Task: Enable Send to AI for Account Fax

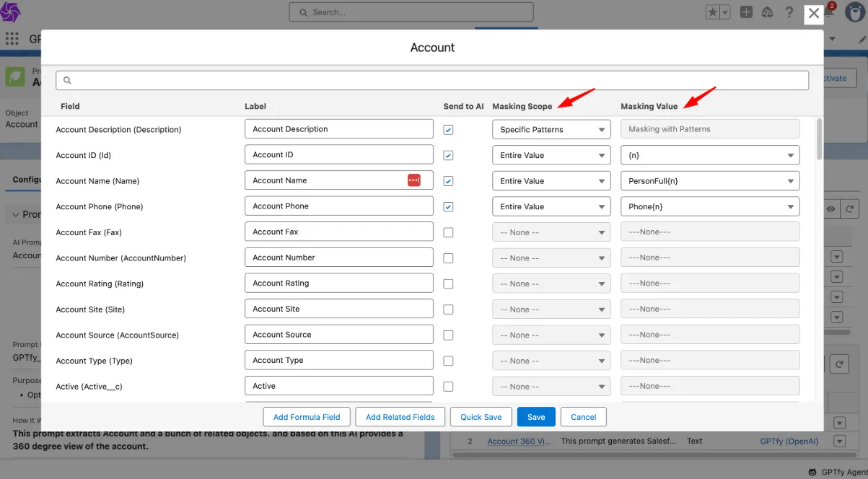Action: coord(448,232)
